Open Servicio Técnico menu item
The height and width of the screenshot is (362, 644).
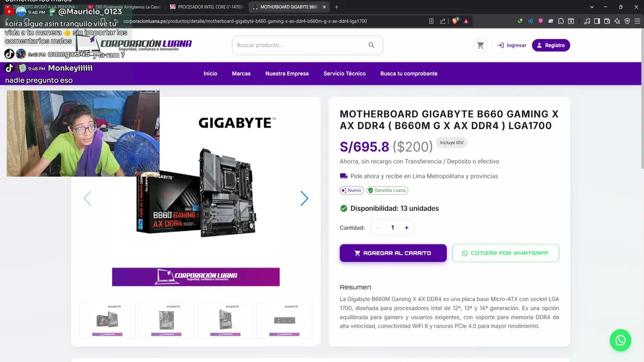click(x=345, y=73)
